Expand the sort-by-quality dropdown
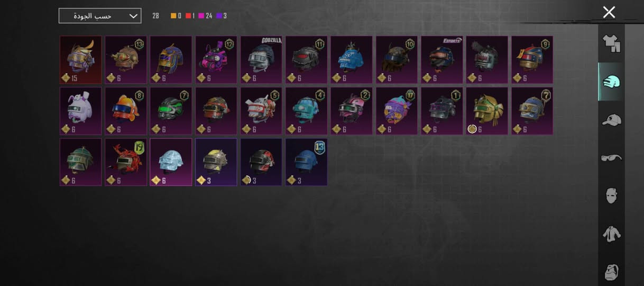The width and height of the screenshot is (644, 286). coord(100,16)
